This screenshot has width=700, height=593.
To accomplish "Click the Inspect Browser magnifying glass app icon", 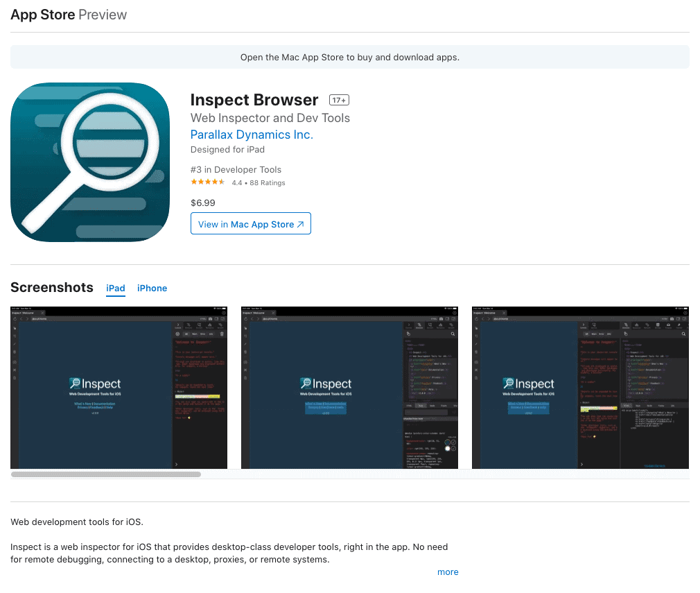I will pos(90,162).
